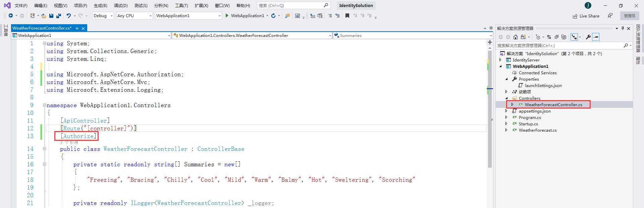This screenshot has height=208, width=644.
Task: Open the 编辑(E) menu
Action: pyautogui.click(x=41, y=5)
